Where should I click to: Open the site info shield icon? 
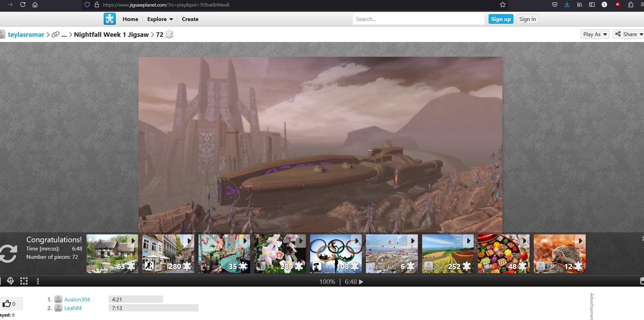pos(87,5)
